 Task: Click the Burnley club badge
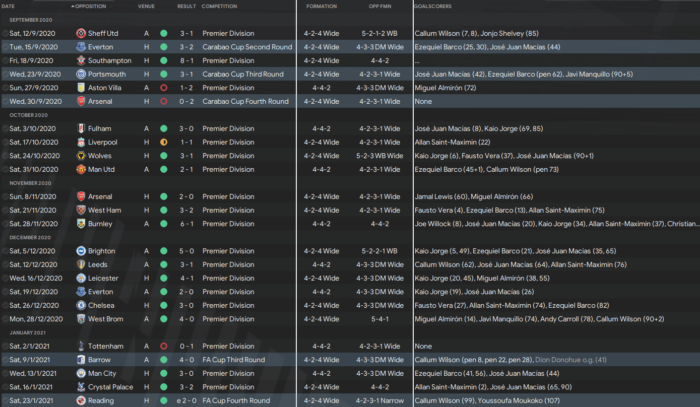[81, 224]
